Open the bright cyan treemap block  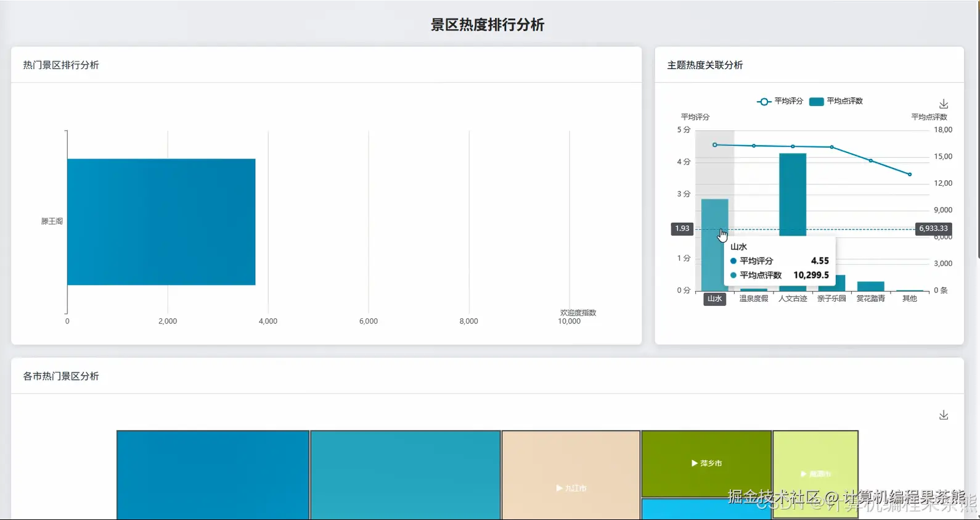click(x=706, y=510)
